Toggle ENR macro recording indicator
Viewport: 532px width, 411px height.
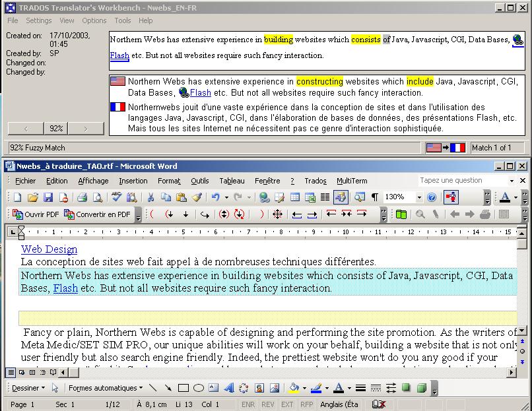(248, 404)
